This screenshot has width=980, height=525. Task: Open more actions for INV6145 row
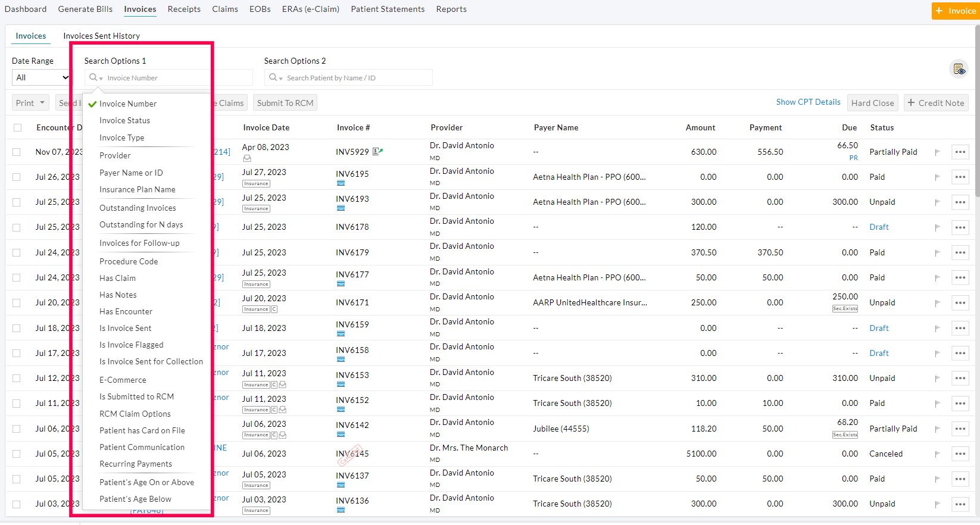click(960, 454)
